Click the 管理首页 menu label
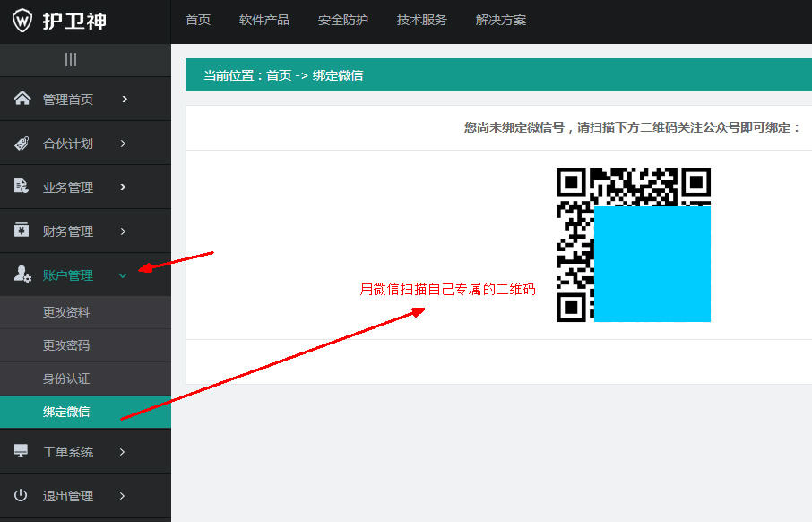 [68, 100]
